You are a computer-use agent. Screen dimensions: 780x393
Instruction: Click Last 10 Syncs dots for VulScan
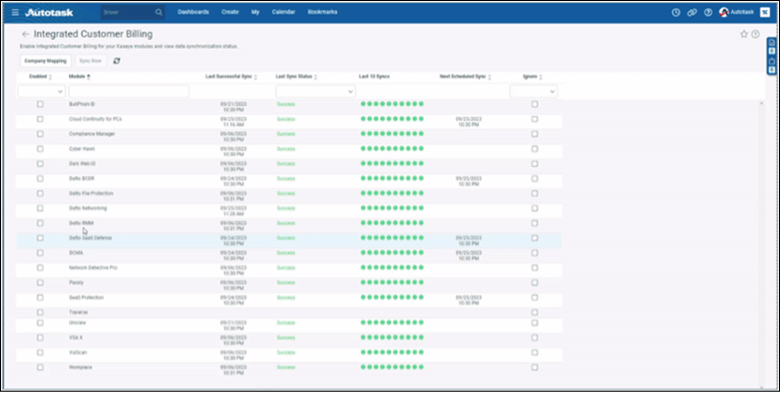pyautogui.click(x=392, y=352)
